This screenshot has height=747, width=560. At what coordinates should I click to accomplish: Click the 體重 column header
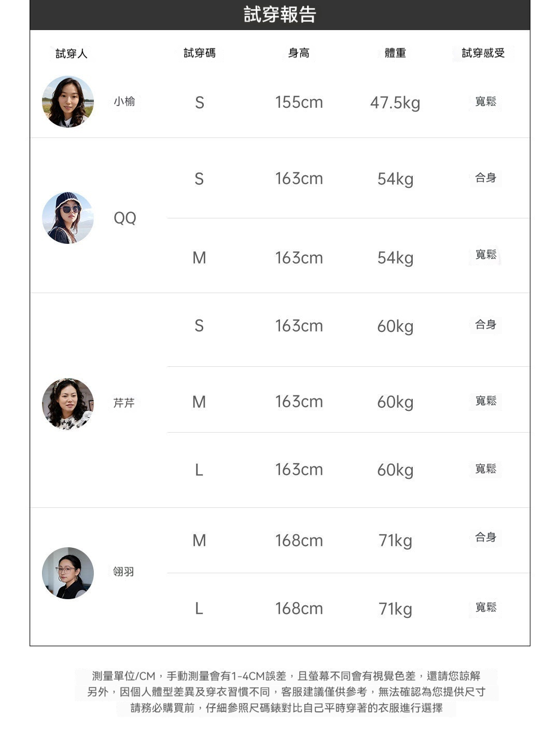point(395,53)
